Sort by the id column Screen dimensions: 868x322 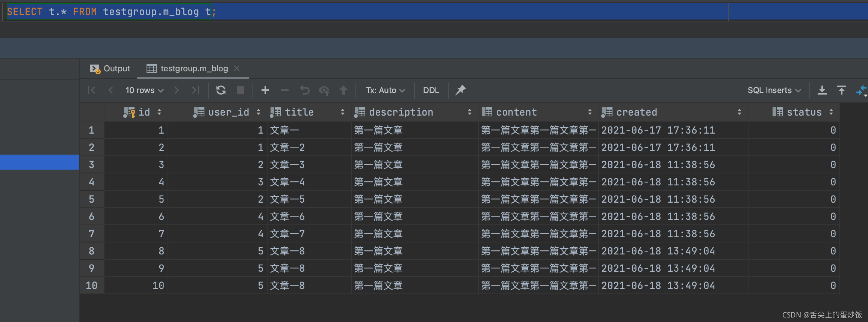tap(136, 112)
